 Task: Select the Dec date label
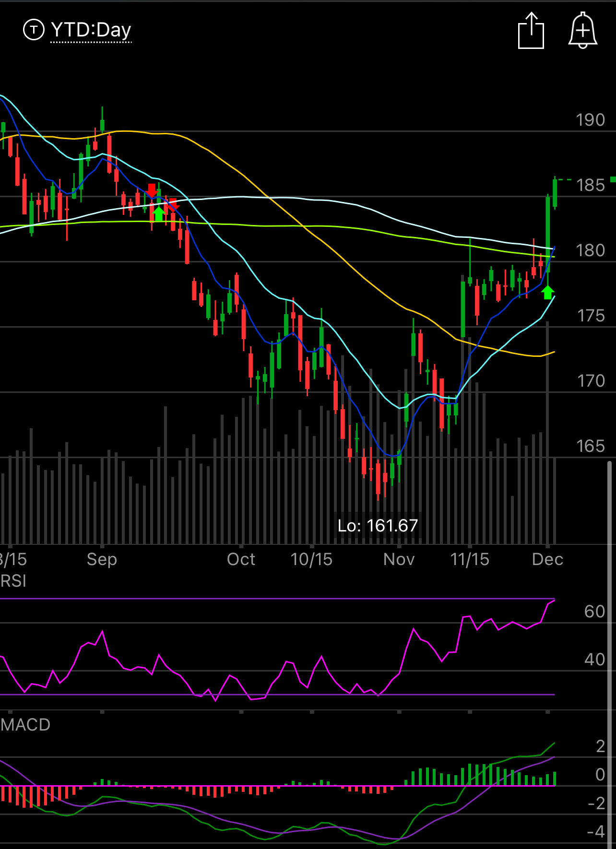pos(547,559)
